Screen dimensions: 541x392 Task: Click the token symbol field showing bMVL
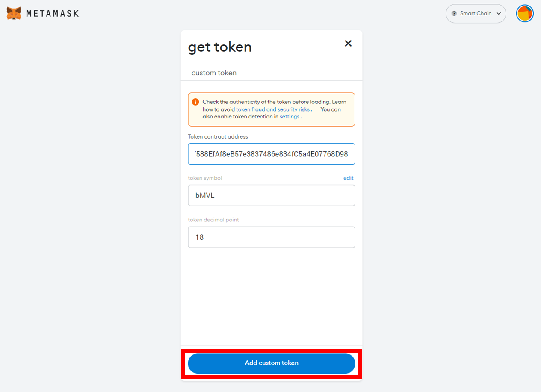(272, 195)
